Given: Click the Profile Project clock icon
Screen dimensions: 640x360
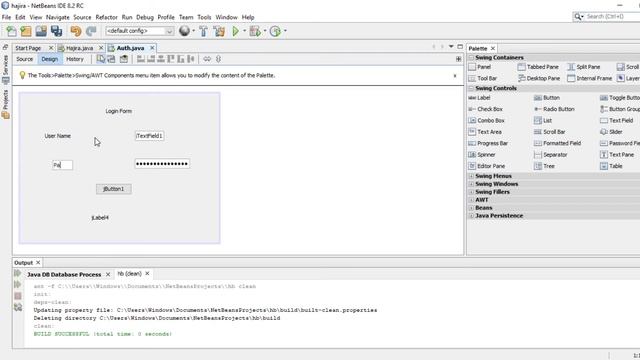Looking at the screenshot, I should tap(276, 31).
